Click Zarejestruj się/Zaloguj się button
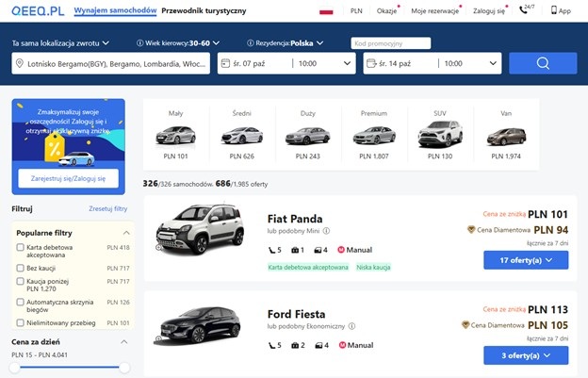The width and height of the screenshot is (588, 378). [68, 178]
